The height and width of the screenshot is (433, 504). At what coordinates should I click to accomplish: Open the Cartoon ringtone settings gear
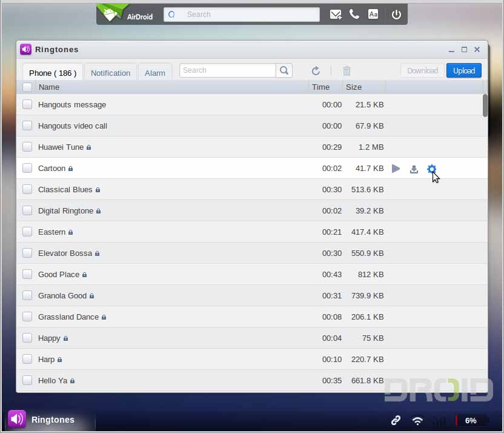click(x=431, y=169)
